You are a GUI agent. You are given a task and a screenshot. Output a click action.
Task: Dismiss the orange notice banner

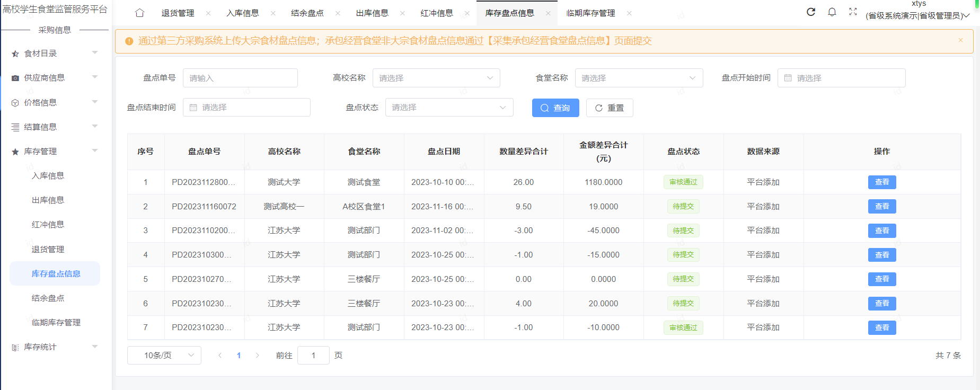(960, 40)
